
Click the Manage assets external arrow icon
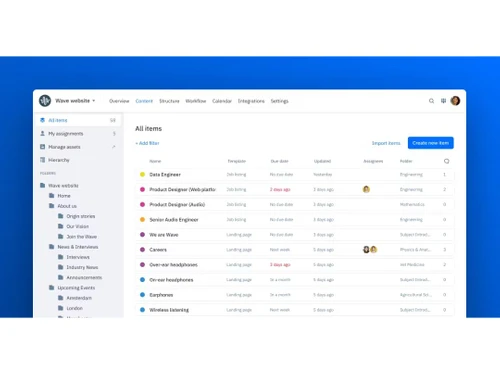114,147
